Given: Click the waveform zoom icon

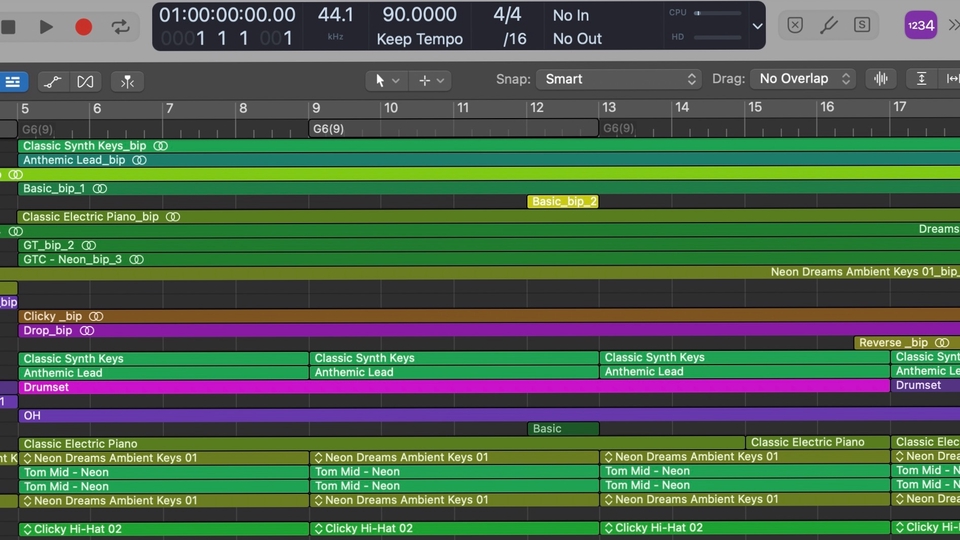Looking at the screenshot, I should pyautogui.click(x=880, y=78).
